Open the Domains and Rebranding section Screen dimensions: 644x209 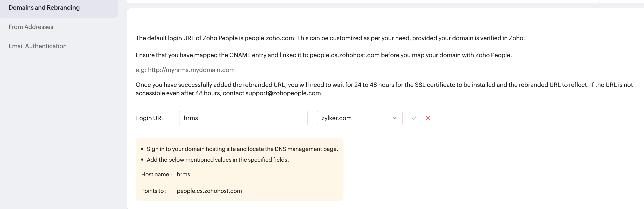[x=44, y=8]
